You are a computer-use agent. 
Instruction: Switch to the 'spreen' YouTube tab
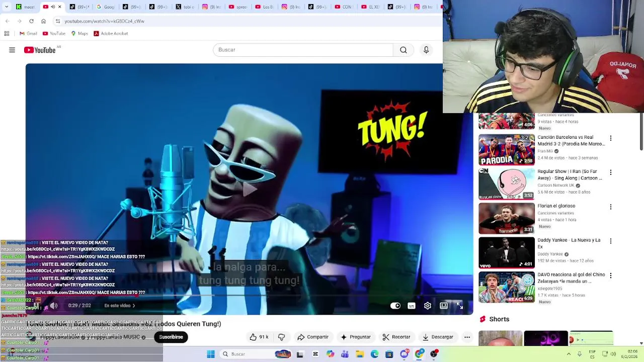tap(238, 7)
